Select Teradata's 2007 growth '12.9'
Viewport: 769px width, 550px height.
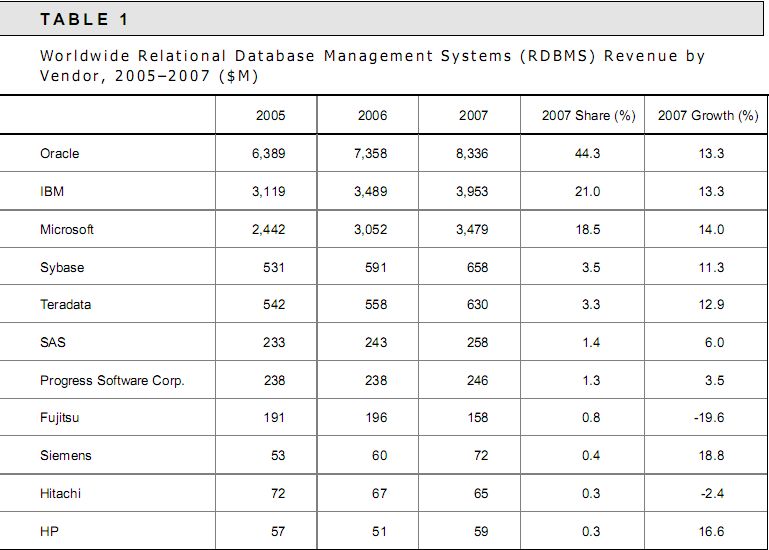711,305
